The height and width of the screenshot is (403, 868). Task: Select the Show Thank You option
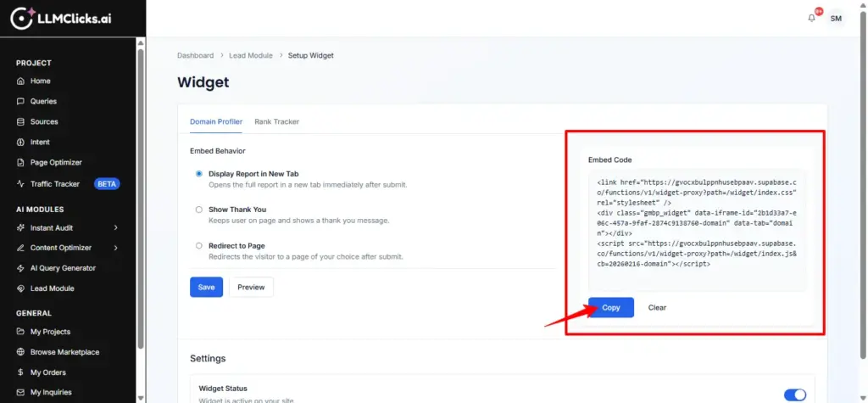199,210
